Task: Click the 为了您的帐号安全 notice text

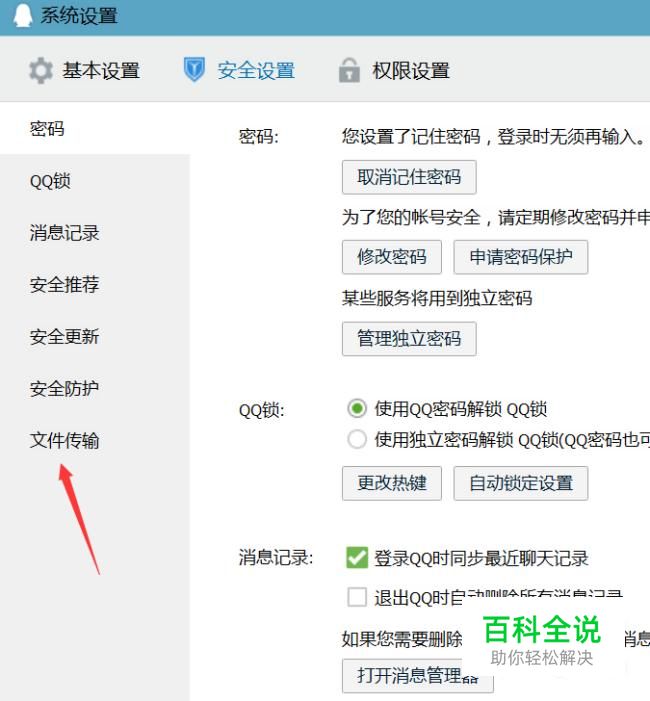Action: click(x=496, y=218)
